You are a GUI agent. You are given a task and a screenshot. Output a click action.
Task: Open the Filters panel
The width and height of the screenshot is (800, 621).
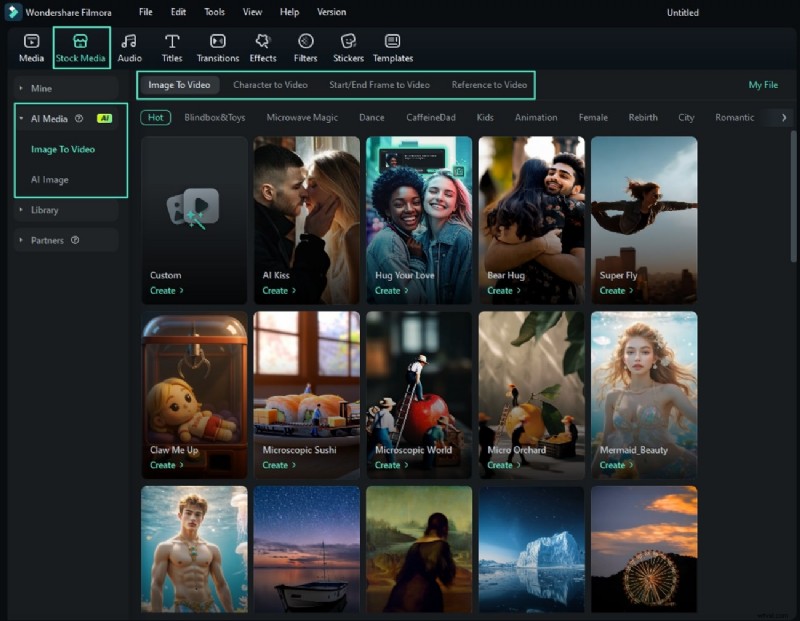[x=305, y=46]
